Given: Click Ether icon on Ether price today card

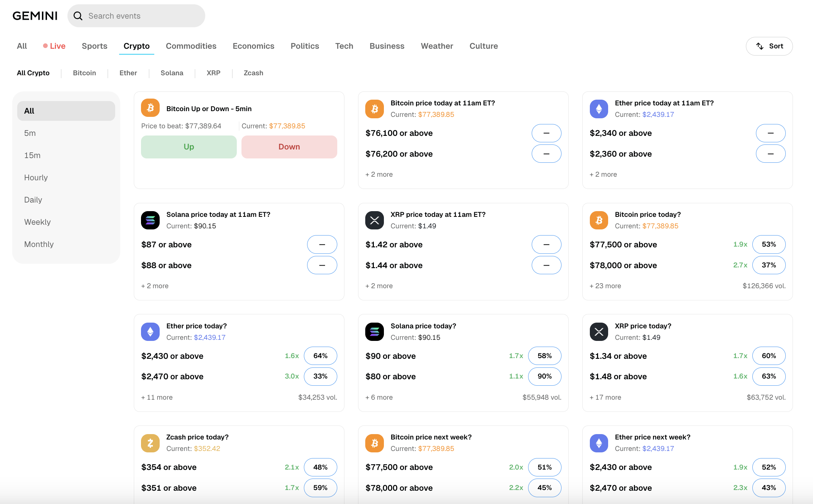Looking at the screenshot, I should [x=150, y=332].
